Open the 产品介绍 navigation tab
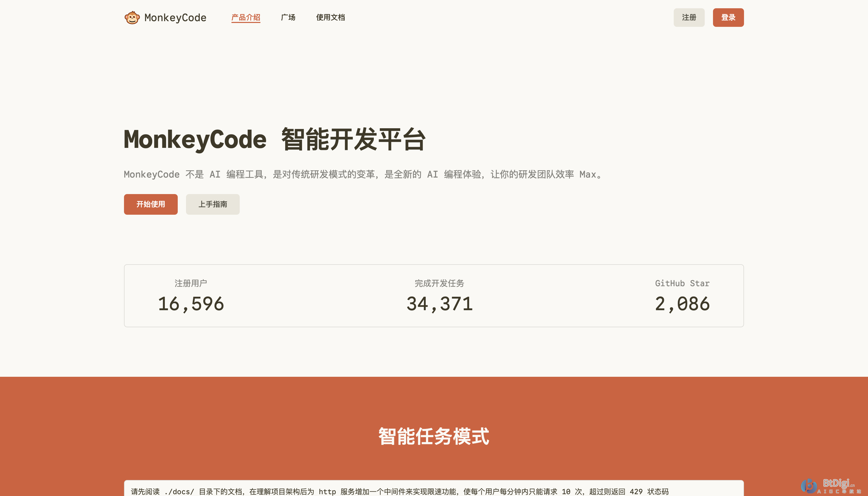 (246, 17)
